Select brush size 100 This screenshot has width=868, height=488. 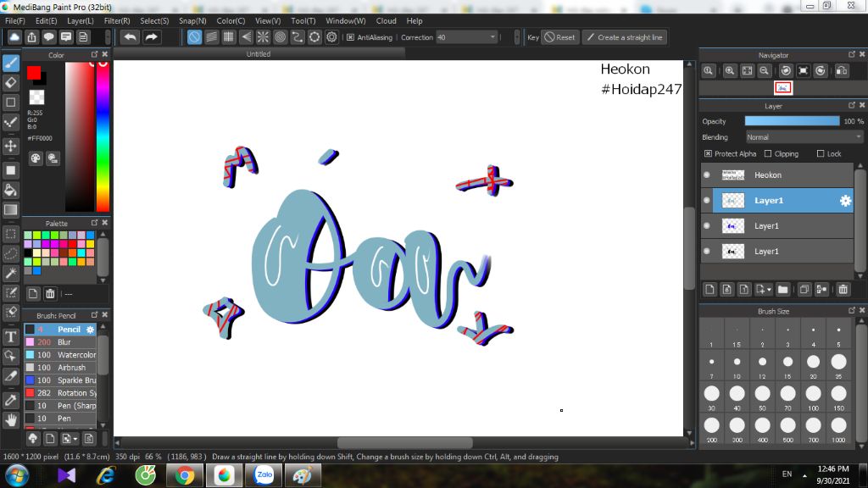click(813, 397)
